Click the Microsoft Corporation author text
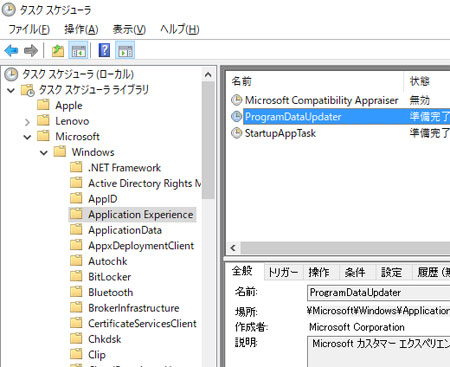450x367 pixels. 357,327
